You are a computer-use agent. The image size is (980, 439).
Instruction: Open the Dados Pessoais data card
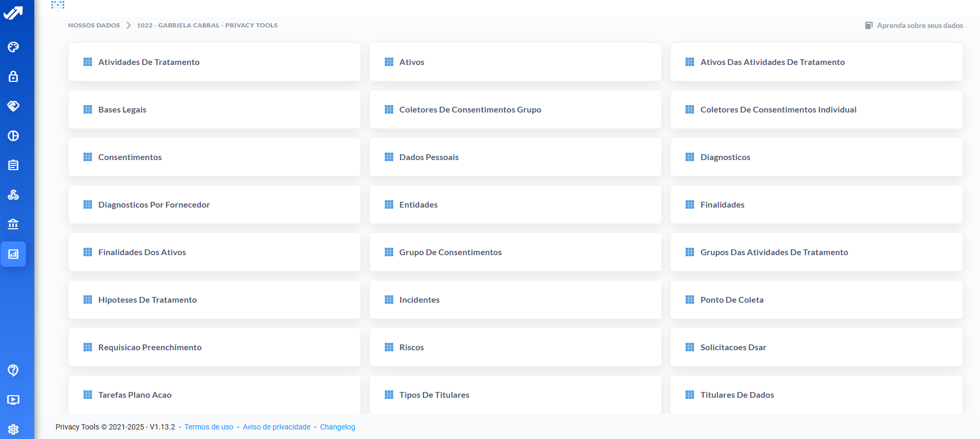click(515, 157)
